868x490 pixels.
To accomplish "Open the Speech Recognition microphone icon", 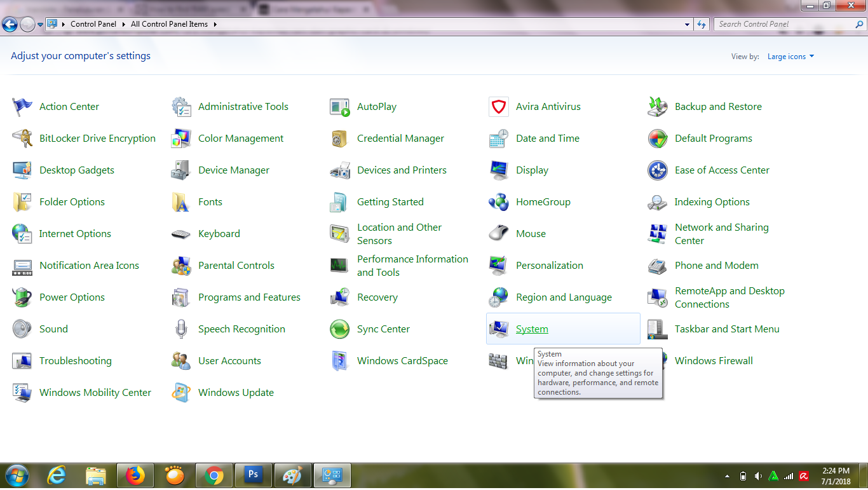I will tap(181, 329).
